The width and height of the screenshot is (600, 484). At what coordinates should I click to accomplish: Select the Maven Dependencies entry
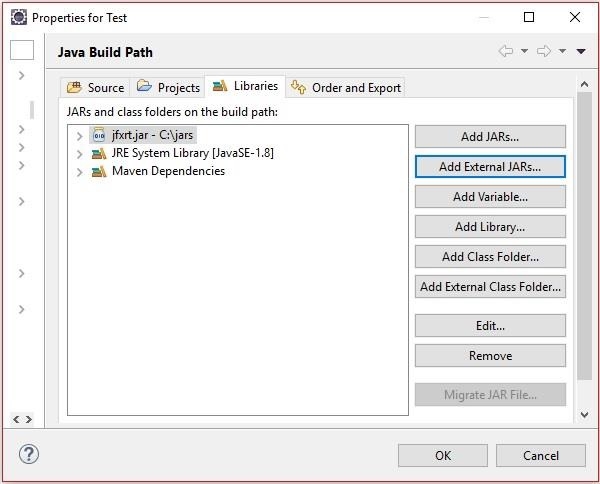pyautogui.click(x=168, y=171)
